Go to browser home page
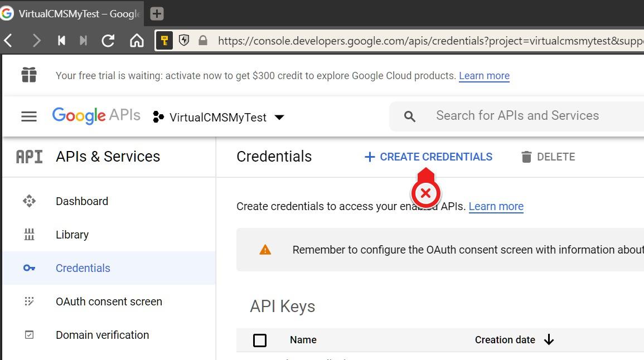 click(x=137, y=41)
